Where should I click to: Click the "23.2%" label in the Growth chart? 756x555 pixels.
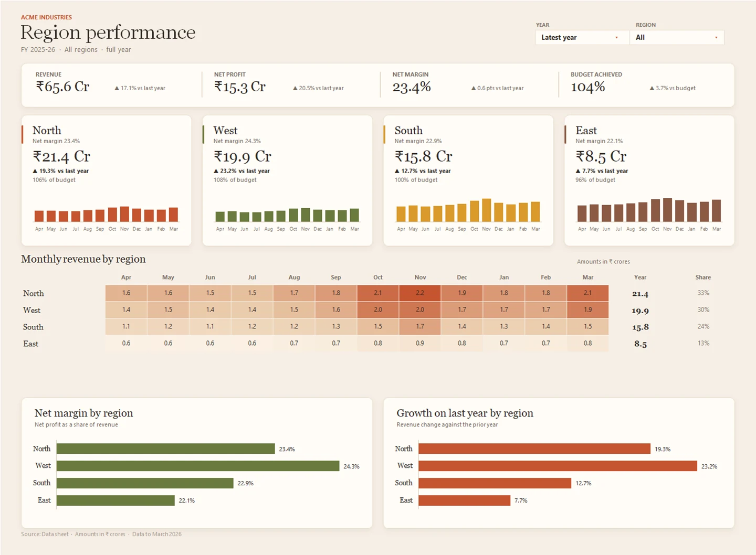(709, 466)
